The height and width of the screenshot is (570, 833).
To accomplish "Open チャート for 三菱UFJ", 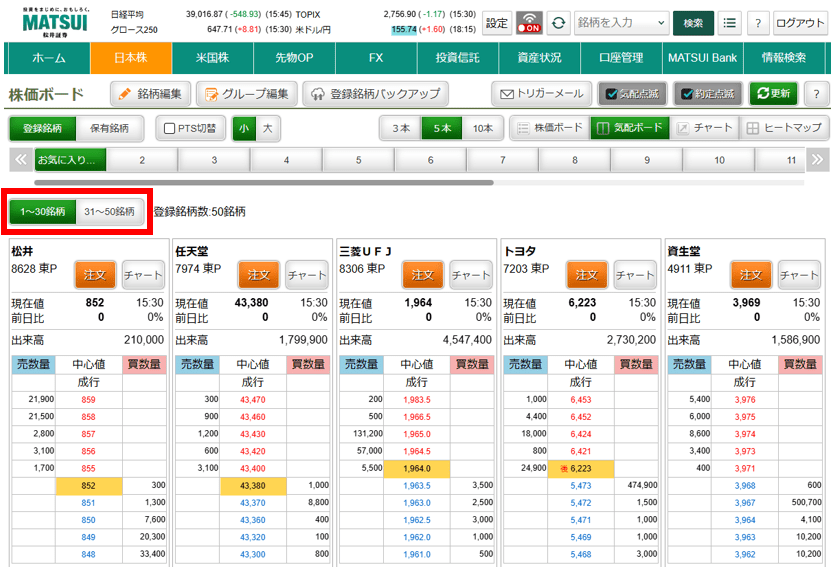I will click(471, 275).
